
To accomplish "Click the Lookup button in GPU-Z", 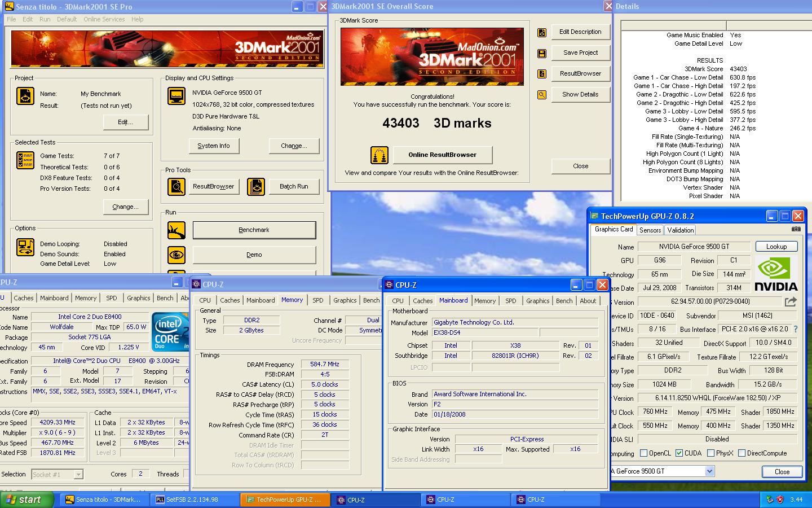I will (776, 247).
